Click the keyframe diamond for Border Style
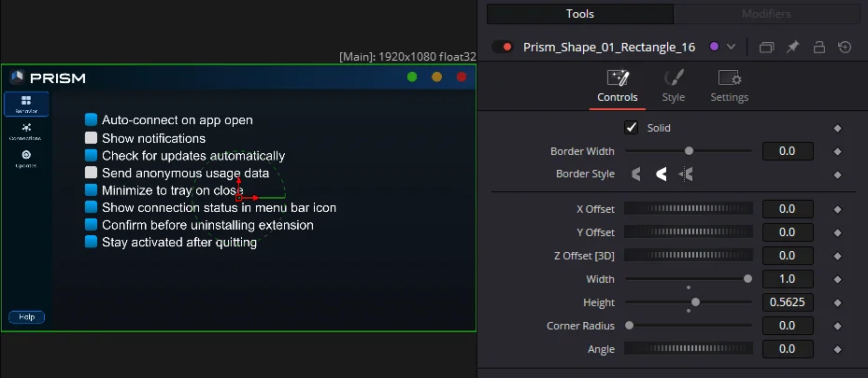The image size is (868, 378). [837, 175]
